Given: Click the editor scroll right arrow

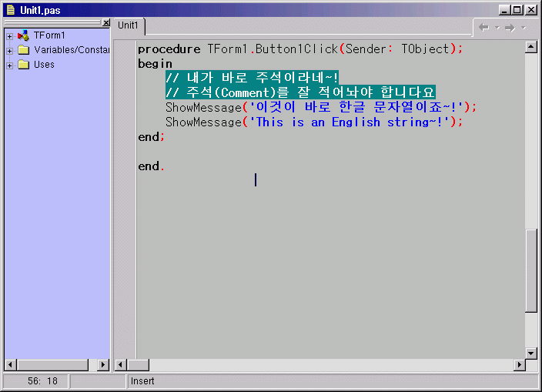Looking at the screenshot, I should [519, 365].
